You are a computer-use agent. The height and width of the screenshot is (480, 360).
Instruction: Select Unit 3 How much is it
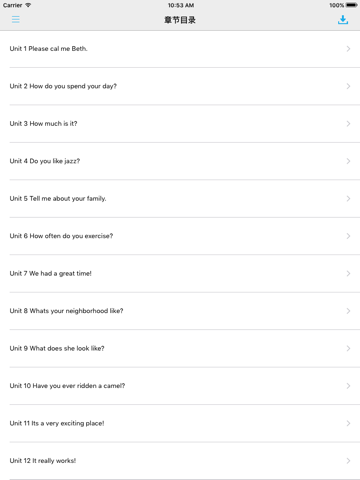tap(180, 124)
